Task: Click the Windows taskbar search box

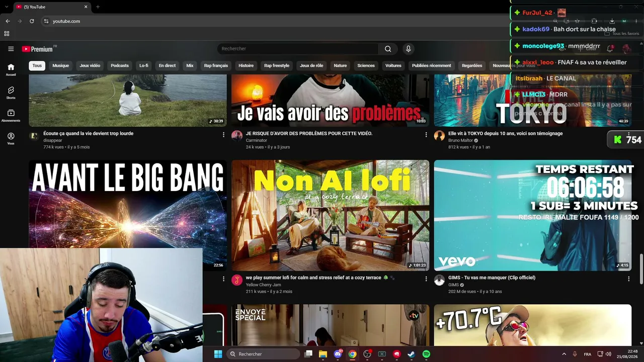Action: pyautogui.click(x=264, y=354)
